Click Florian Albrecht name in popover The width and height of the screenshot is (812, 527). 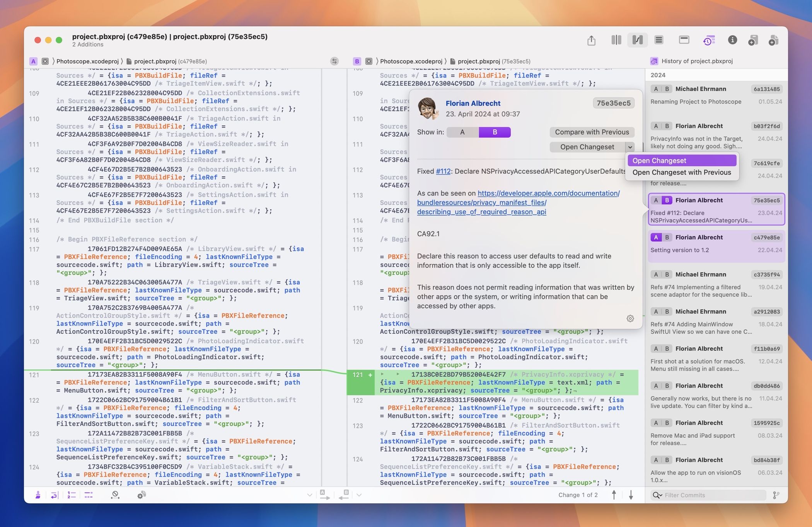coord(473,103)
